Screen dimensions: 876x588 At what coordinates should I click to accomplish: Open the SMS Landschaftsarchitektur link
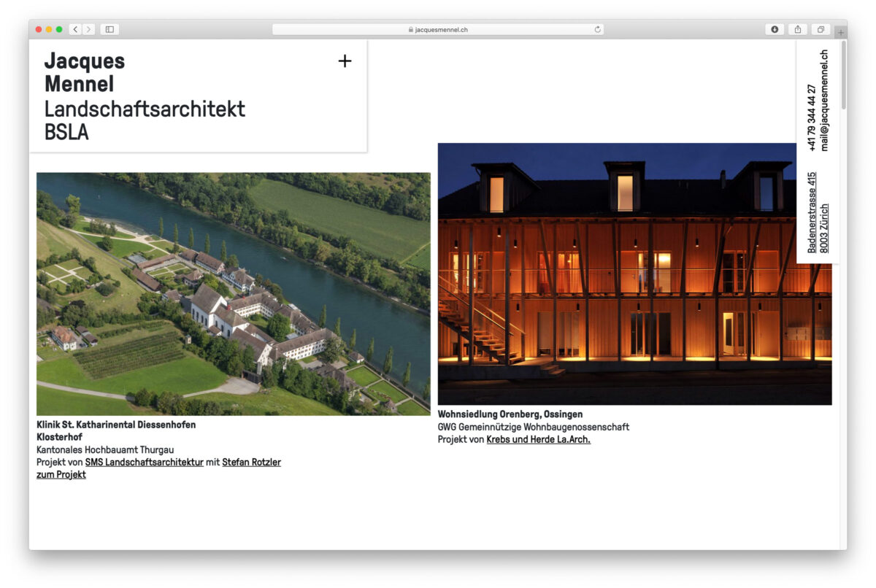coord(144,463)
